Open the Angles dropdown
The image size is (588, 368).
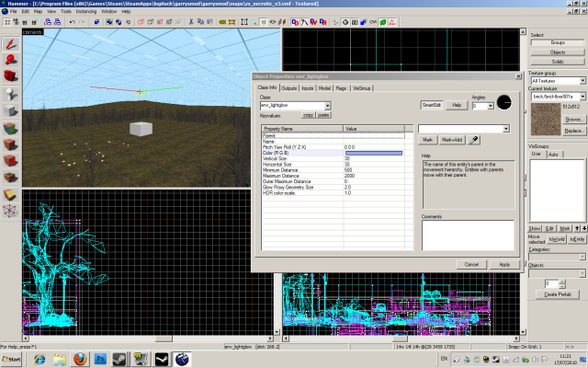[489, 106]
